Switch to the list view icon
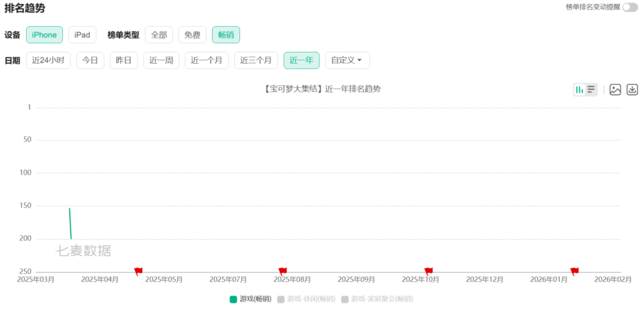Viewport: 644px width, 313px height. pos(591,89)
